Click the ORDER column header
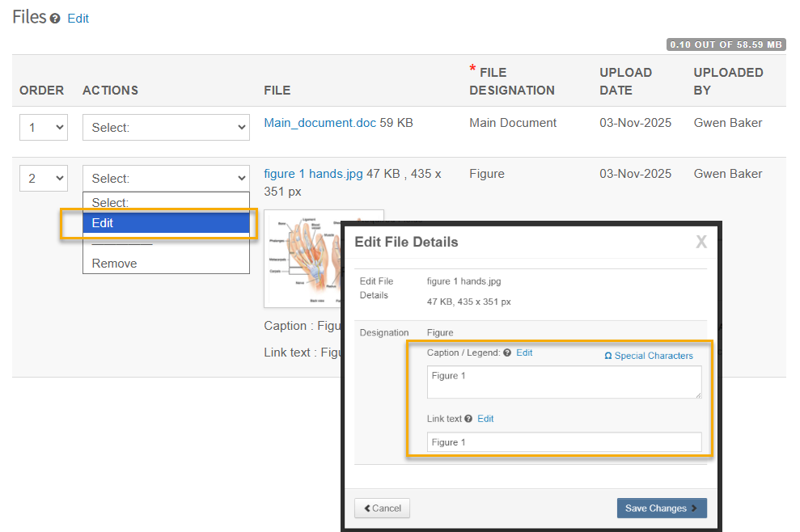This screenshot has width=800, height=532. coord(42,91)
